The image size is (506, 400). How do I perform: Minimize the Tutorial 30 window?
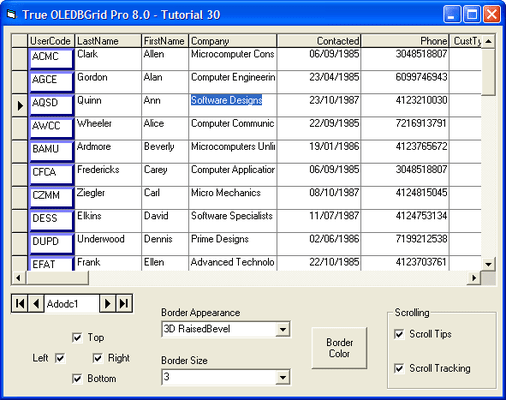click(452, 14)
